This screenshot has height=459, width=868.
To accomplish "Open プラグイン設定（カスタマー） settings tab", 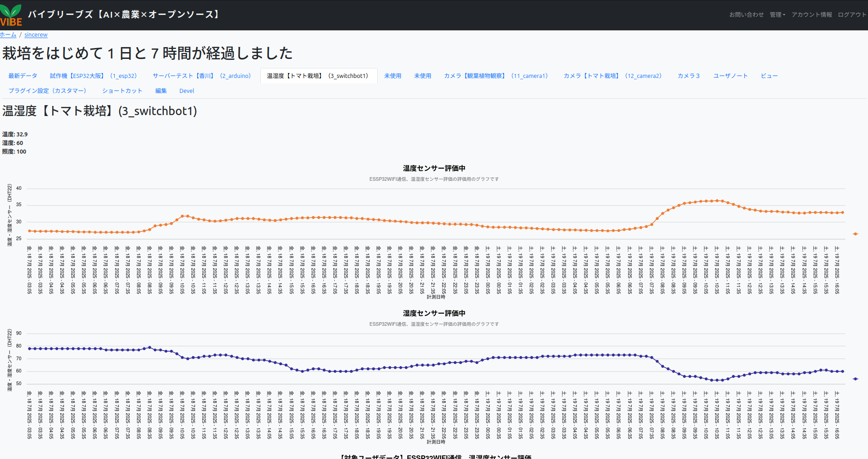I will pyautogui.click(x=48, y=91).
